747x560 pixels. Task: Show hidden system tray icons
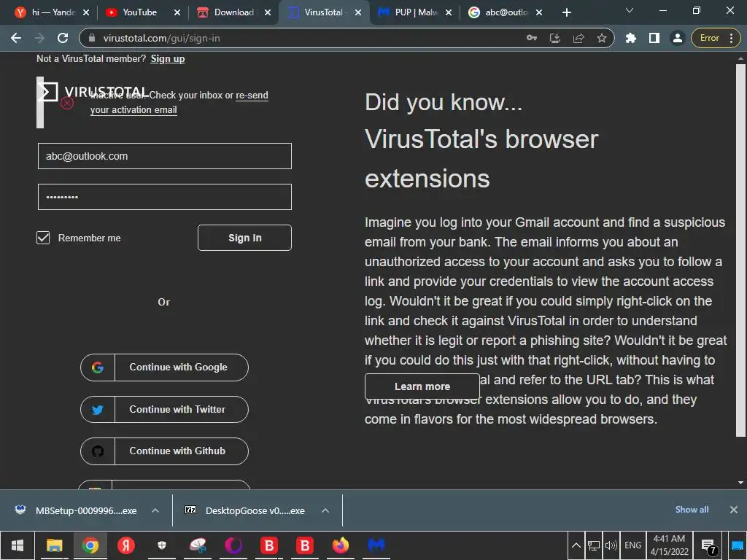coord(576,545)
